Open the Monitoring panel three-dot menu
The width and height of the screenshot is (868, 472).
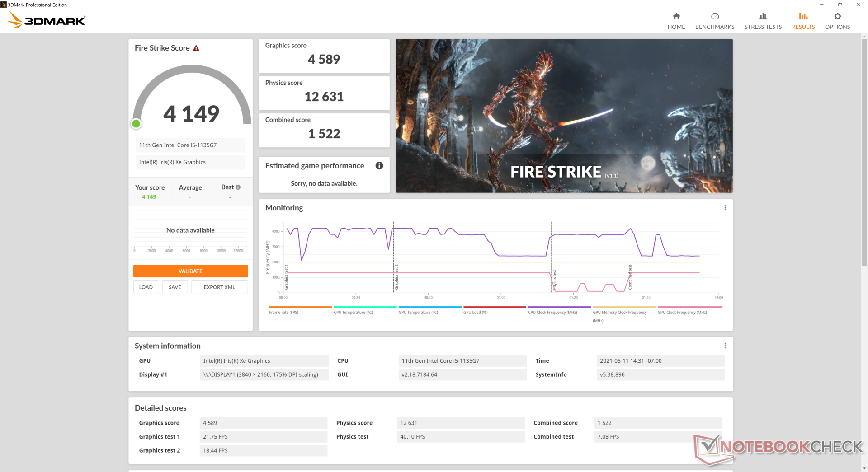click(725, 208)
